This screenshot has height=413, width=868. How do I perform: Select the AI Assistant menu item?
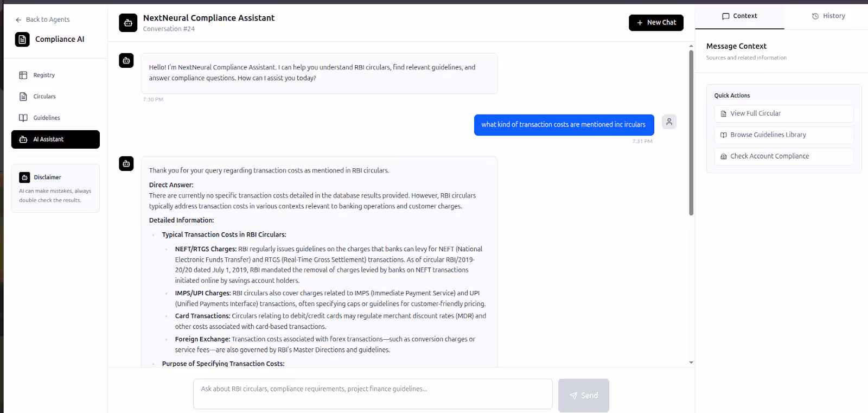point(55,139)
